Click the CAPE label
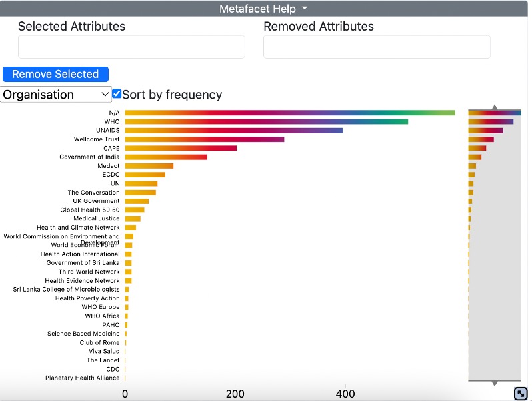 coord(111,148)
